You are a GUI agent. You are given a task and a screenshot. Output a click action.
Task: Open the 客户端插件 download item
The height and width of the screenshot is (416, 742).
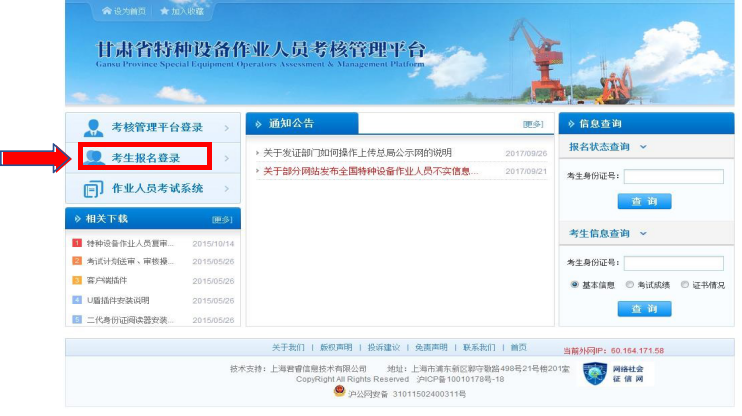point(110,281)
